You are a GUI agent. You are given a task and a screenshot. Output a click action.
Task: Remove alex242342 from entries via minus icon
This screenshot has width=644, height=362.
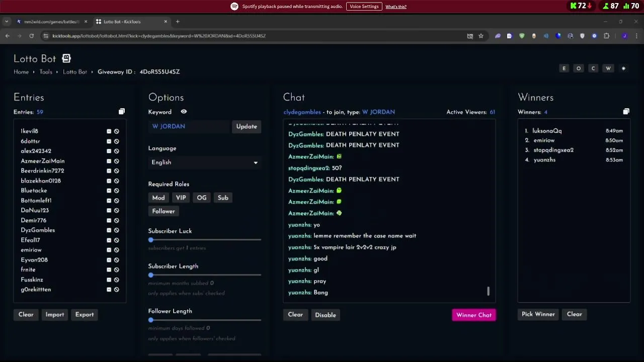pyautogui.click(x=109, y=151)
